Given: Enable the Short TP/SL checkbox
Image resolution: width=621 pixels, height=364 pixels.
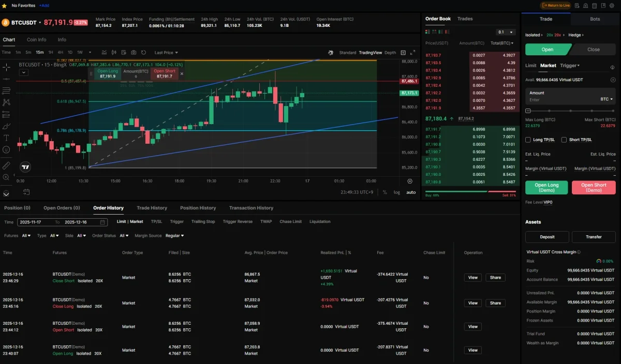Looking at the screenshot, I should [x=564, y=140].
